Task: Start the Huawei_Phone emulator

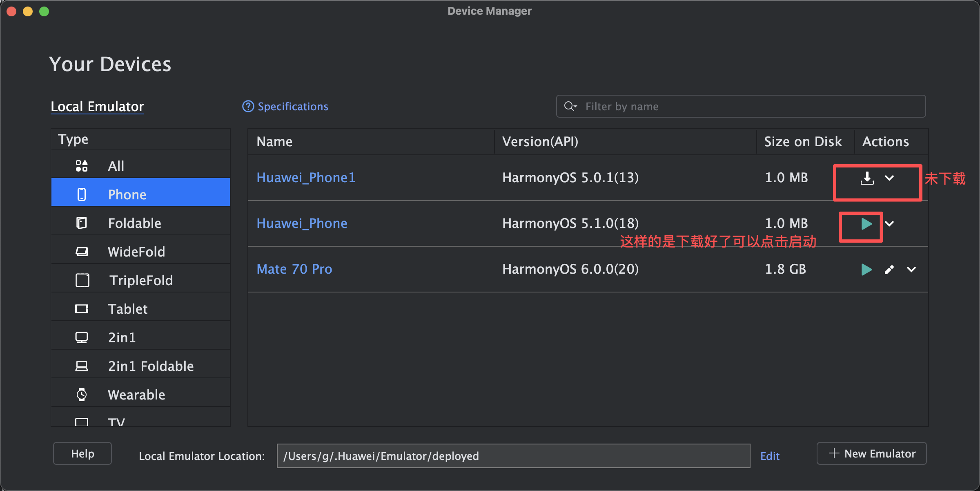Action: 866,224
